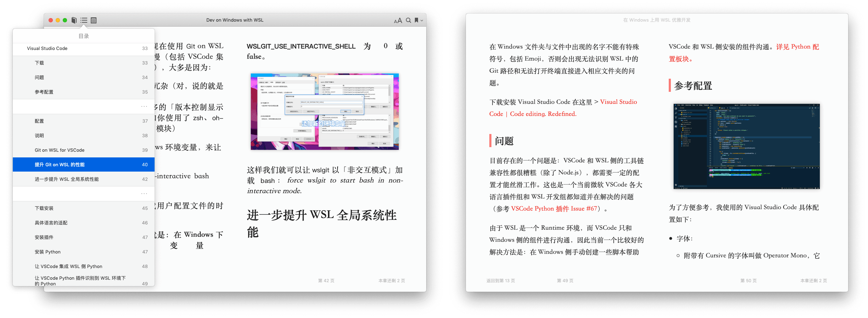Viewport: 868px width, 318px height.
Task: Bookmark this page with the bookmark icon
Action: pyautogui.click(x=417, y=20)
